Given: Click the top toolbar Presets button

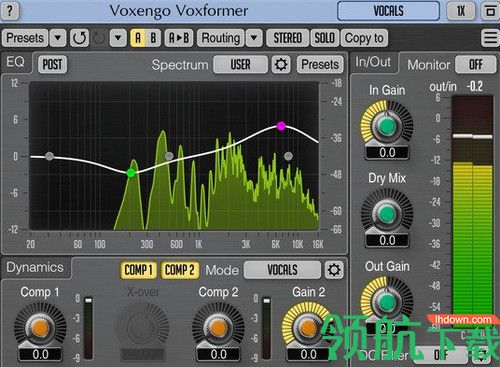Looking at the screenshot, I should tap(25, 38).
